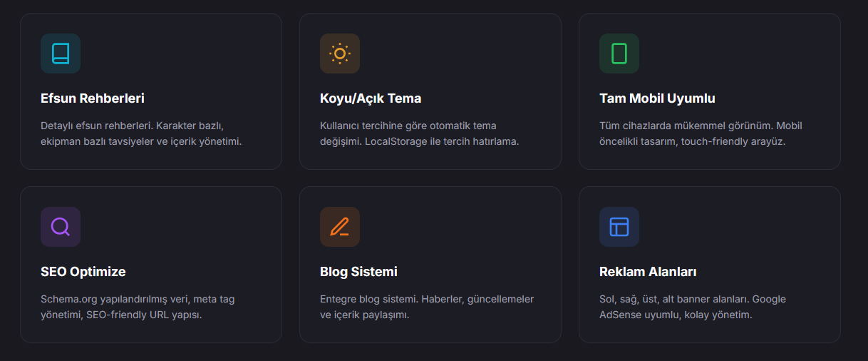Click the Efsun Rehberleri description text

(141, 133)
